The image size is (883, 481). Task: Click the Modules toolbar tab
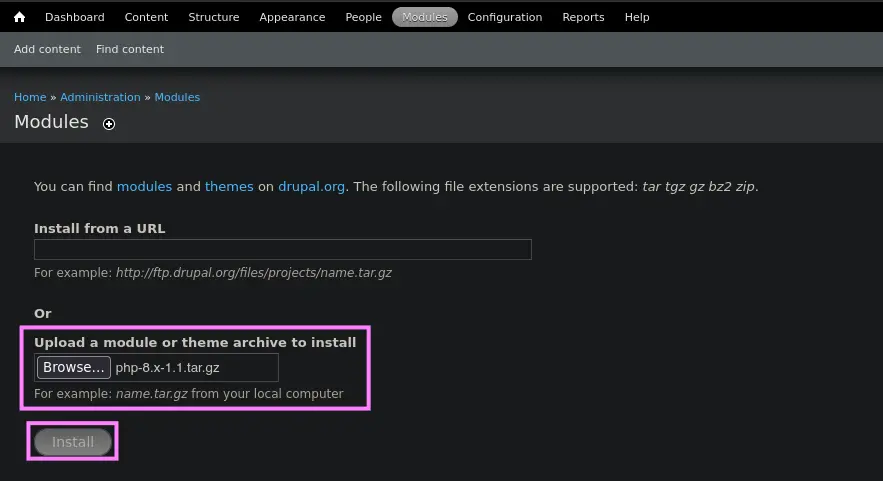tap(425, 17)
